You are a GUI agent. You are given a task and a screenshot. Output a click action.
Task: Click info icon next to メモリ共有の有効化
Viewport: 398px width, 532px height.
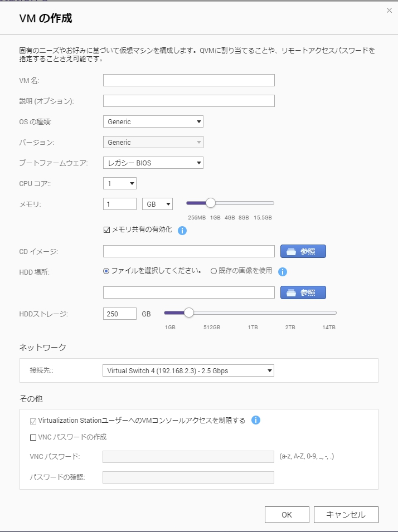(182, 230)
